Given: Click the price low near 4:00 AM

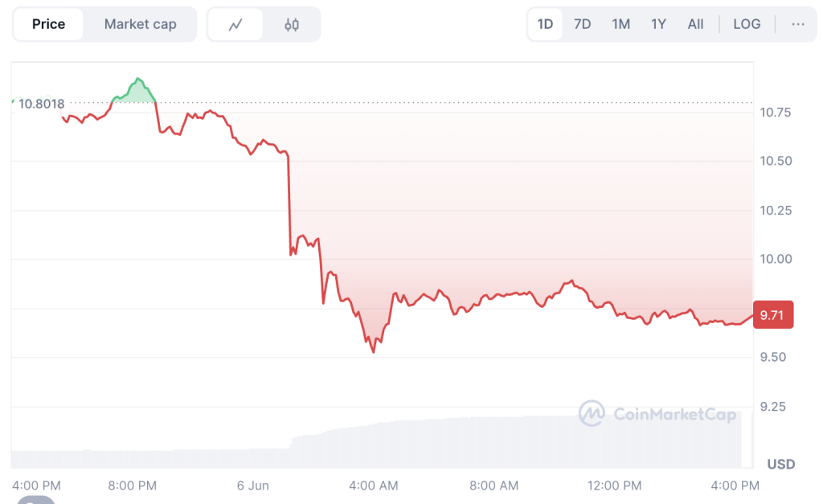Looking at the screenshot, I should coord(373,350).
